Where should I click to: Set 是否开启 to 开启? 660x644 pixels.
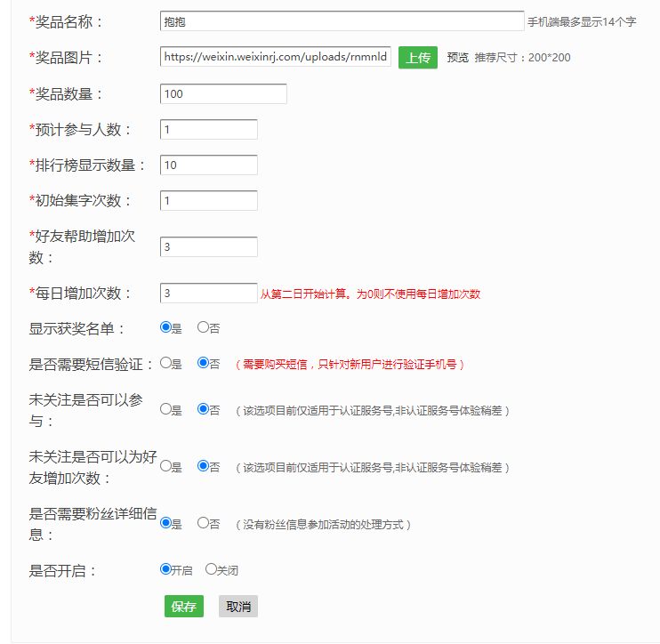coord(165,569)
